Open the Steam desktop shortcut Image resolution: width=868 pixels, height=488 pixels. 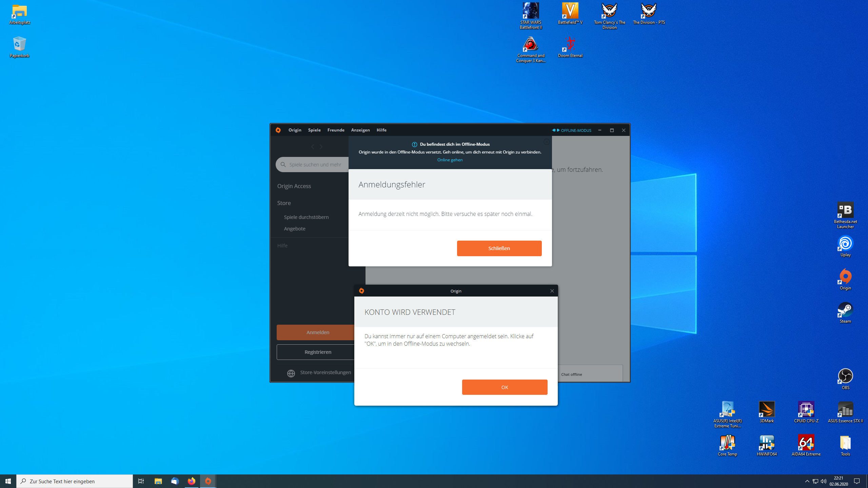[x=845, y=310]
